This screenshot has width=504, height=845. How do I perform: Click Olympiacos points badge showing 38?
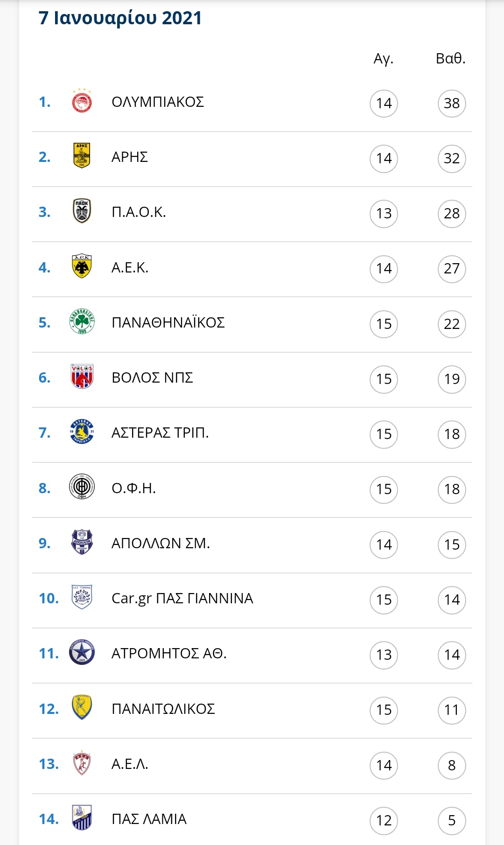pyautogui.click(x=452, y=103)
